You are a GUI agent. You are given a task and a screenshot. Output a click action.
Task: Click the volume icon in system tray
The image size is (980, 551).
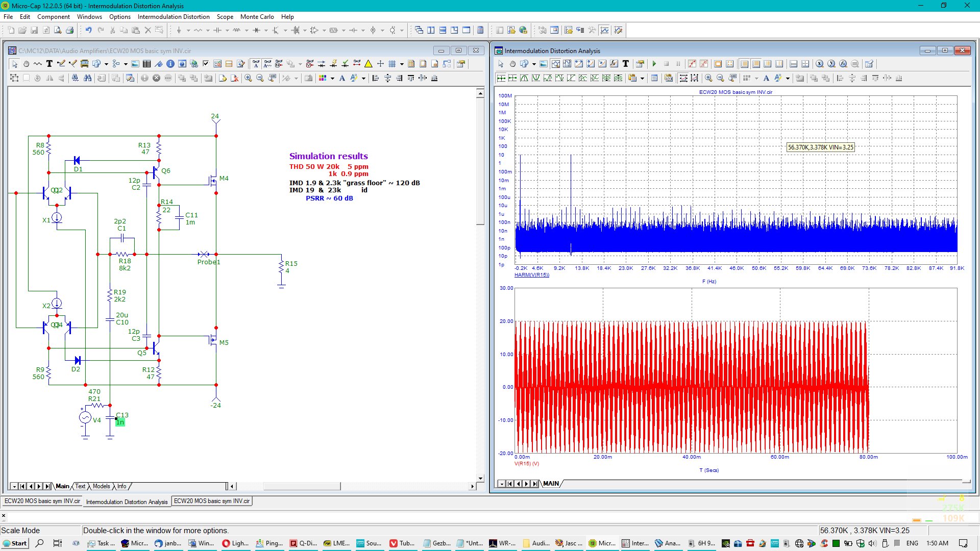(x=872, y=543)
